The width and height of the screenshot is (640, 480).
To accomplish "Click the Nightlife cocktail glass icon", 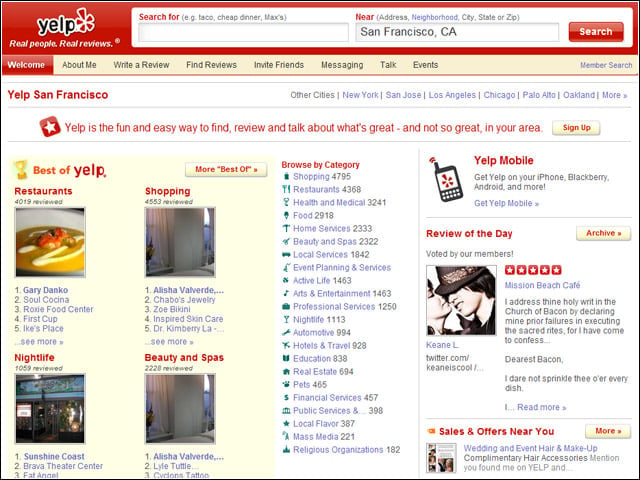I will [x=286, y=320].
